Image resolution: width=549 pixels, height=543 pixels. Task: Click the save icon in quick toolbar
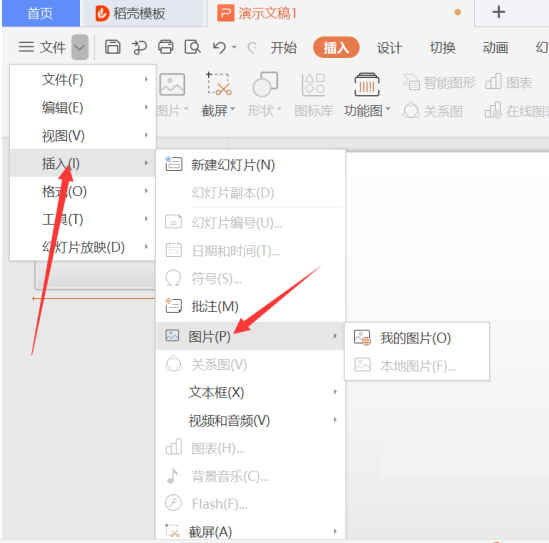coord(113,47)
